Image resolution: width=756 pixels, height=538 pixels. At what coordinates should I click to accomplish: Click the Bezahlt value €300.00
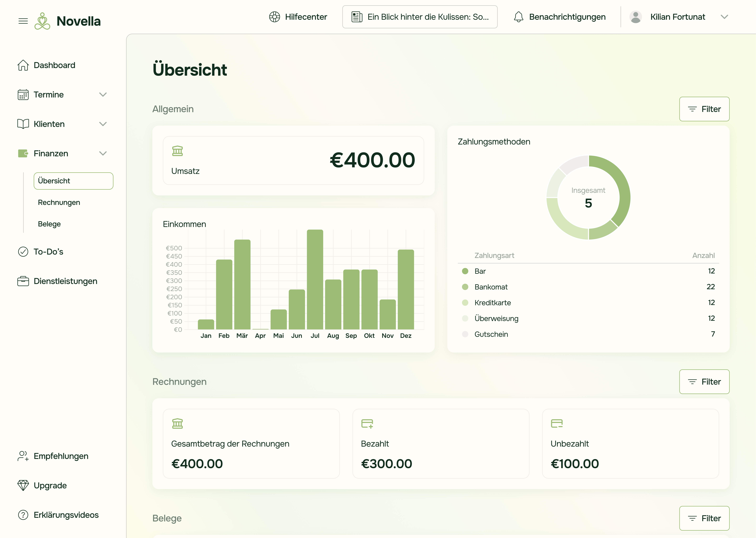point(387,464)
